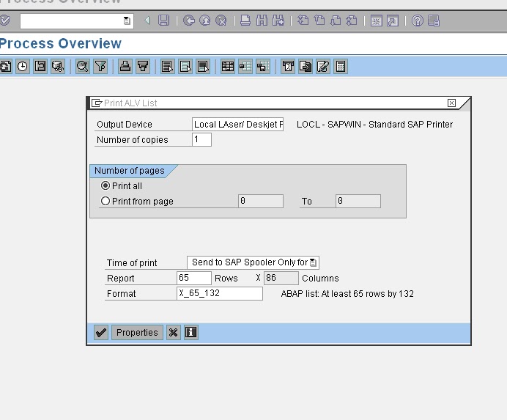Click the Print icon in top toolbar

click(245, 21)
